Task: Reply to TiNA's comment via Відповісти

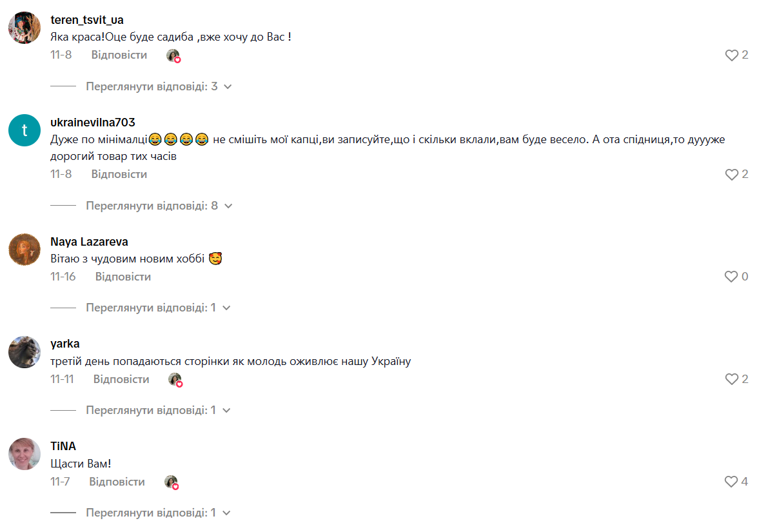Action: (x=117, y=482)
